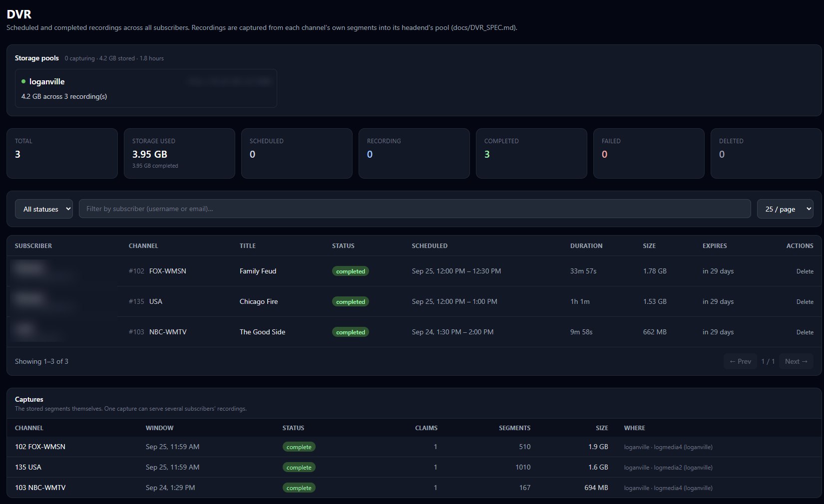Click the logmedia2 location text
The width and height of the screenshot is (824, 504).
pyautogui.click(x=668, y=468)
